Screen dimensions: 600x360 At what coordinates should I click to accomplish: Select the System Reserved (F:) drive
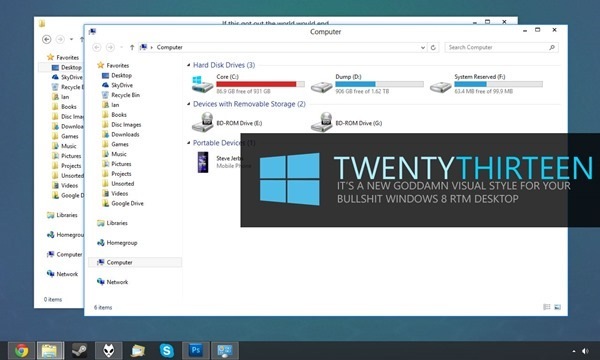[486, 84]
